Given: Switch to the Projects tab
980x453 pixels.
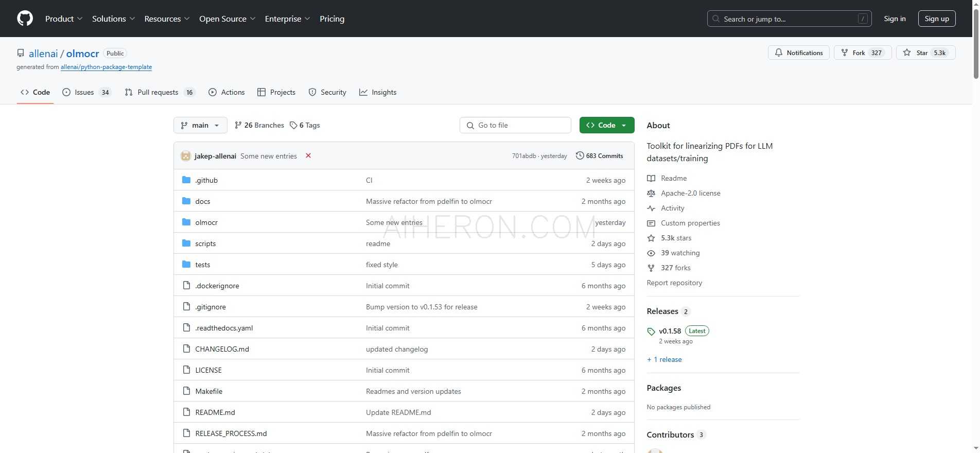Looking at the screenshot, I should (276, 92).
